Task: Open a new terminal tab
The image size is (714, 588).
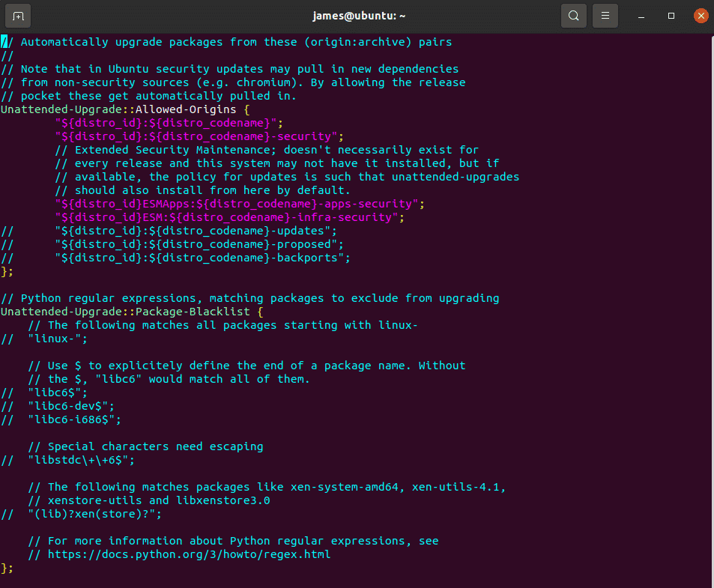Action: (x=18, y=16)
